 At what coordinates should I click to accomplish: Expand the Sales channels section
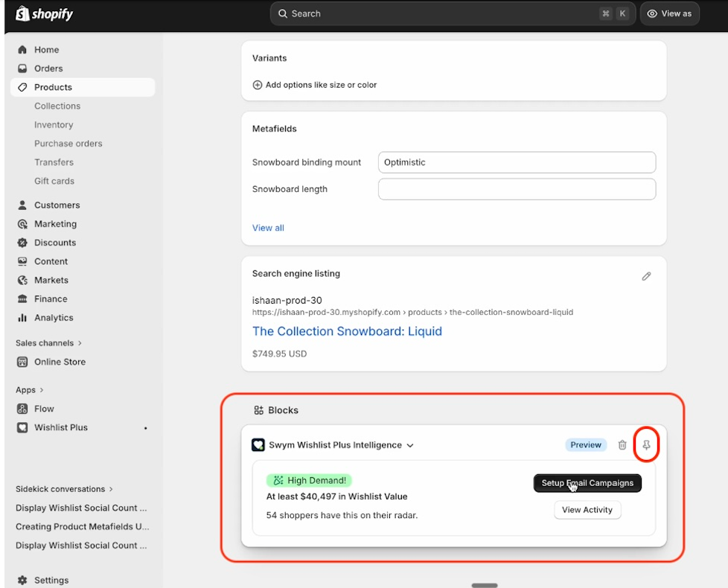click(48, 343)
